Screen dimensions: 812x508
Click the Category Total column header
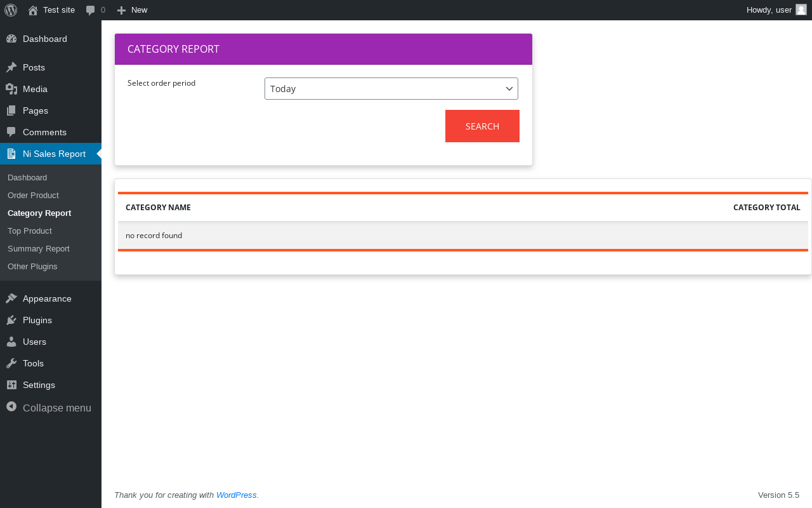pos(766,208)
